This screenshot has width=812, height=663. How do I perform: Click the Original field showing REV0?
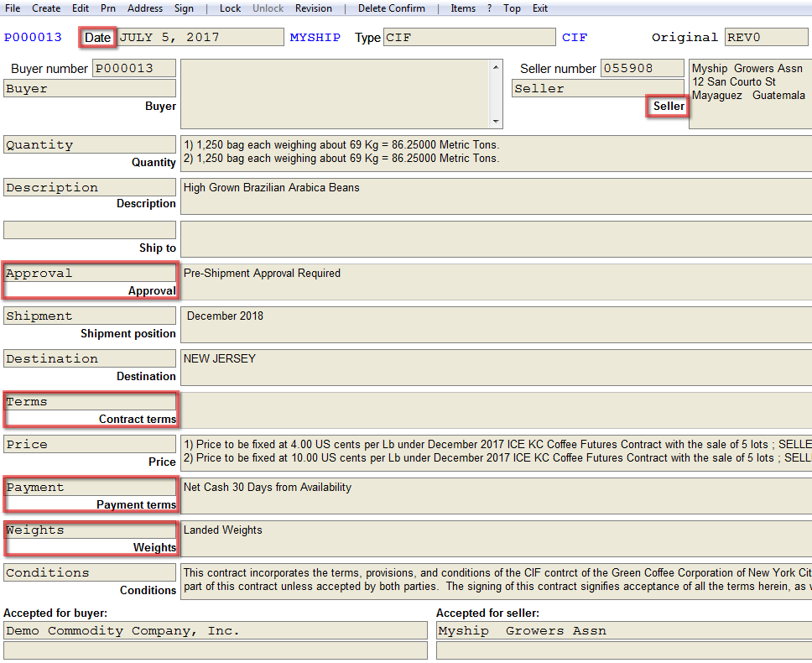point(766,37)
